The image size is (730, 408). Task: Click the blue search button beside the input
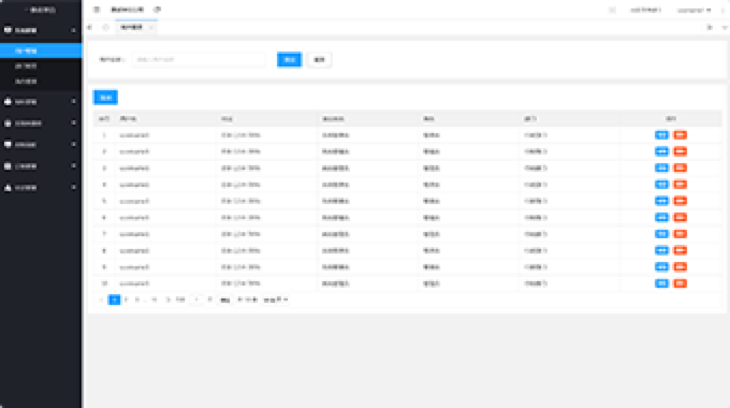click(289, 60)
